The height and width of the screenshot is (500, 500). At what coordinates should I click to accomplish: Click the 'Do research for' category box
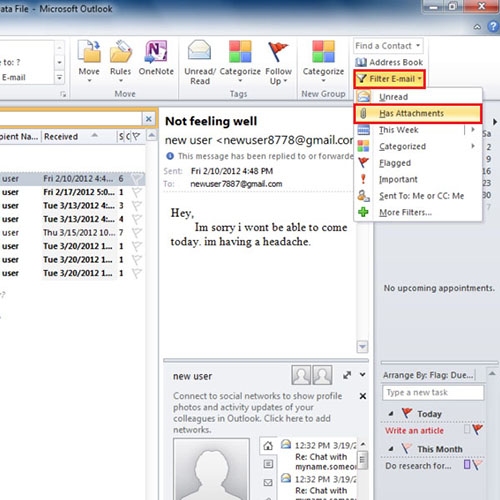(467, 464)
